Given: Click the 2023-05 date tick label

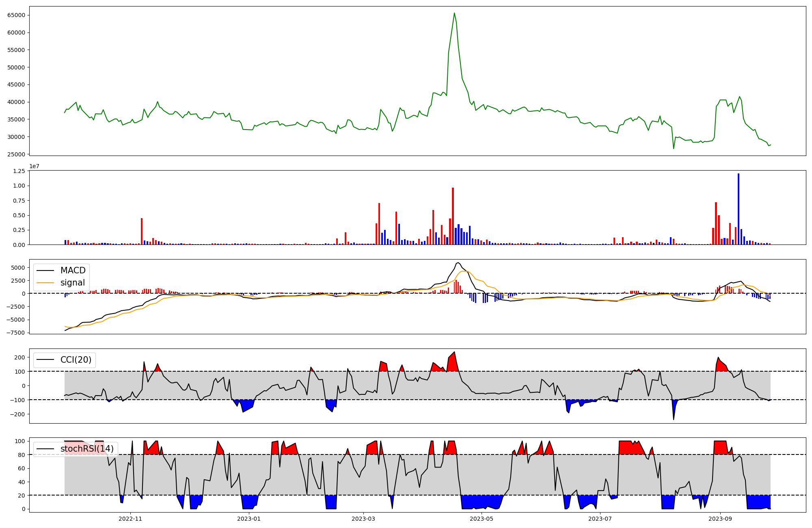Looking at the screenshot, I should coord(482,519).
